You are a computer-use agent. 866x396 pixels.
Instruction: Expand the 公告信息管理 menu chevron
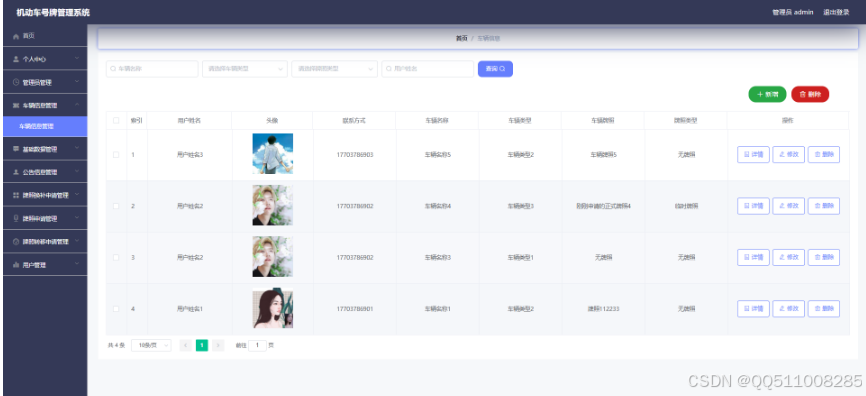point(77,171)
